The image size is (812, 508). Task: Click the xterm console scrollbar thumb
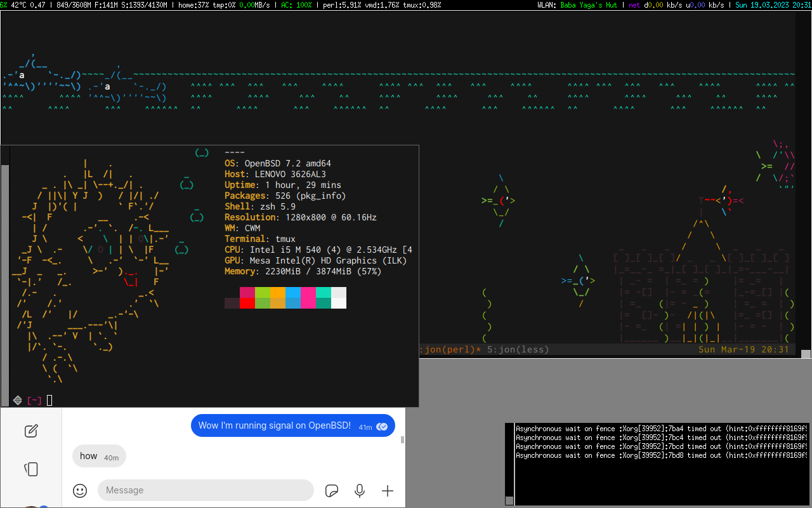tap(509, 500)
